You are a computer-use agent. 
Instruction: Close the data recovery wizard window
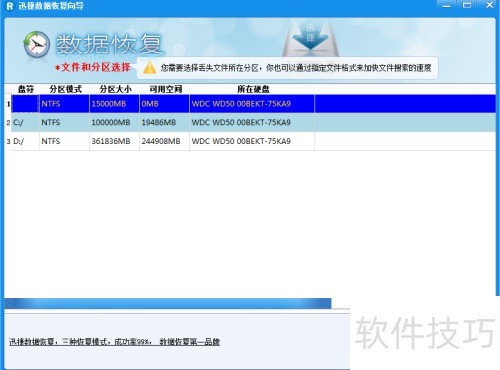tap(489, 5)
